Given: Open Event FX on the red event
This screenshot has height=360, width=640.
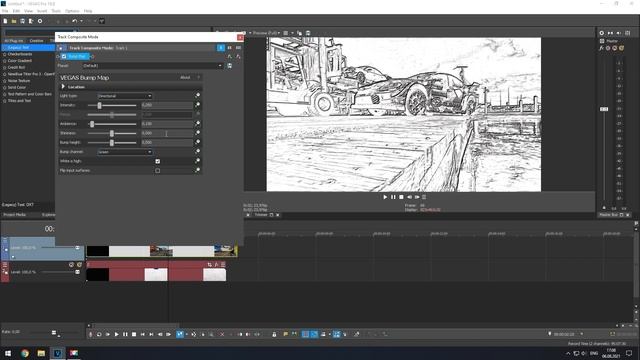Looking at the screenshot, I should click(x=216, y=264).
